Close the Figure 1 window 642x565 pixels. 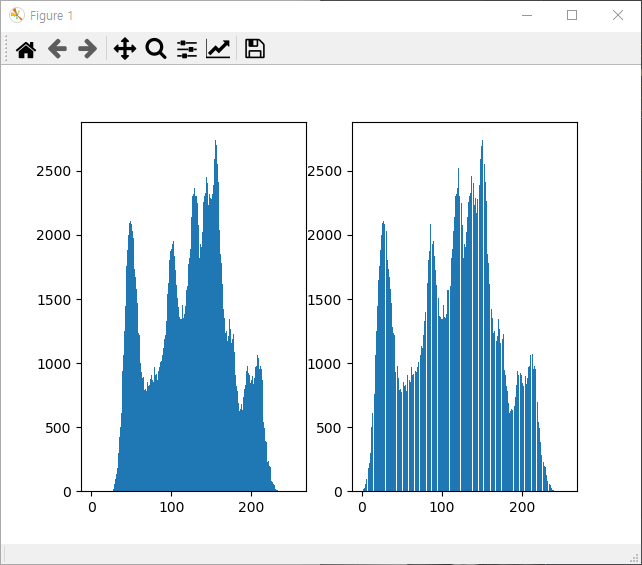point(618,15)
